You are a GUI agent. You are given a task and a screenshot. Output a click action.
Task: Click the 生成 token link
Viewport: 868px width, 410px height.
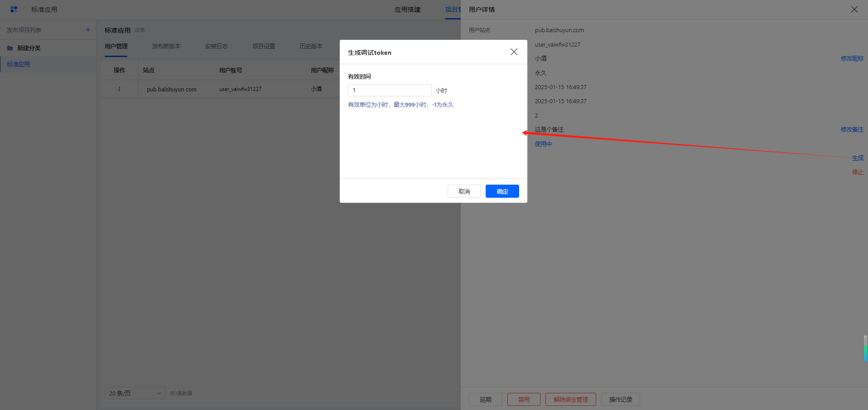tap(858, 158)
